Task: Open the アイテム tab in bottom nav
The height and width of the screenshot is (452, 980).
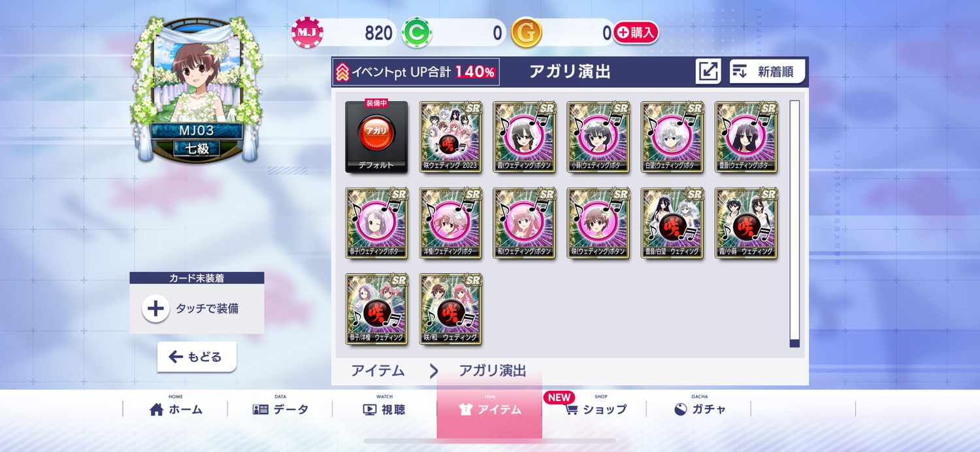Action: pyautogui.click(x=489, y=410)
